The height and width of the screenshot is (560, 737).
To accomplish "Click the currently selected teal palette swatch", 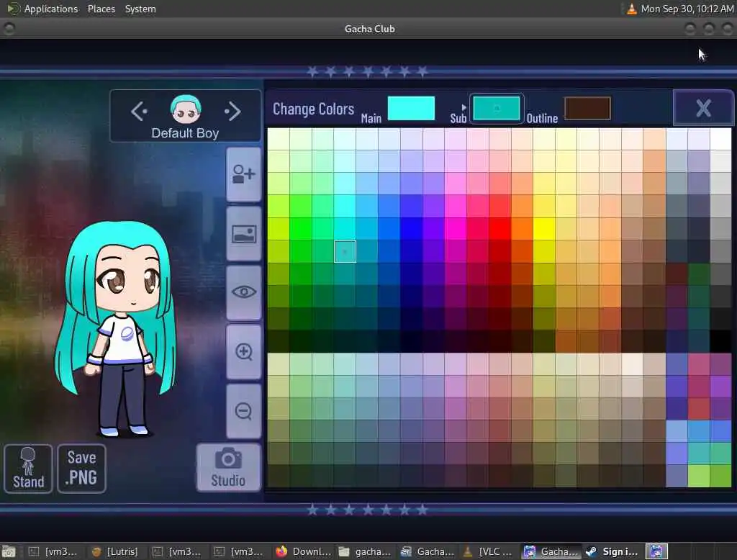I will pyautogui.click(x=345, y=251).
